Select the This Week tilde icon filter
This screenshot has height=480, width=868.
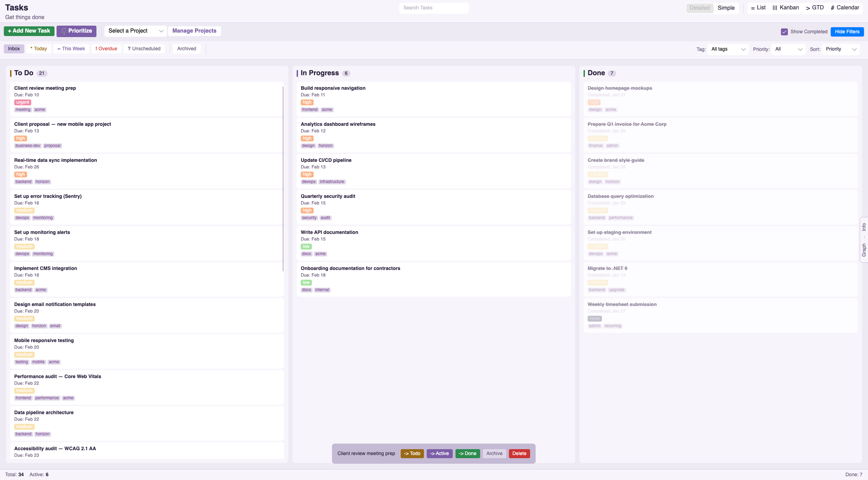click(x=58, y=49)
